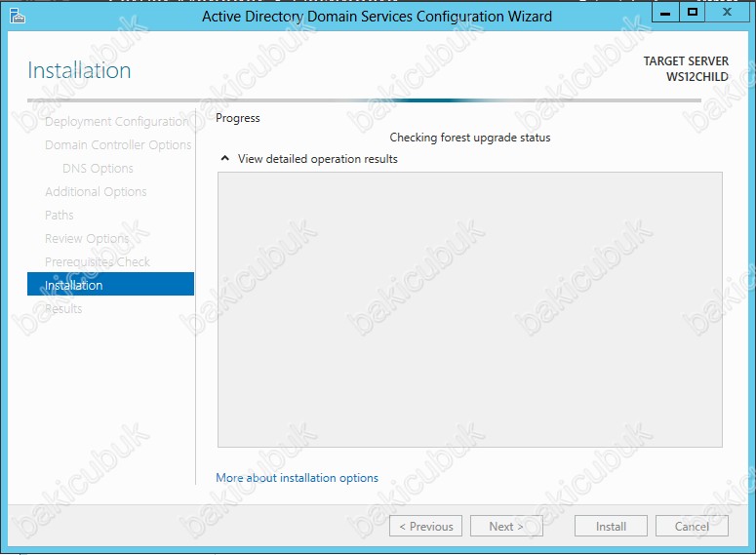The height and width of the screenshot is (555, 756).
Task: Select Deployment Configuration step
Action: 117,122
